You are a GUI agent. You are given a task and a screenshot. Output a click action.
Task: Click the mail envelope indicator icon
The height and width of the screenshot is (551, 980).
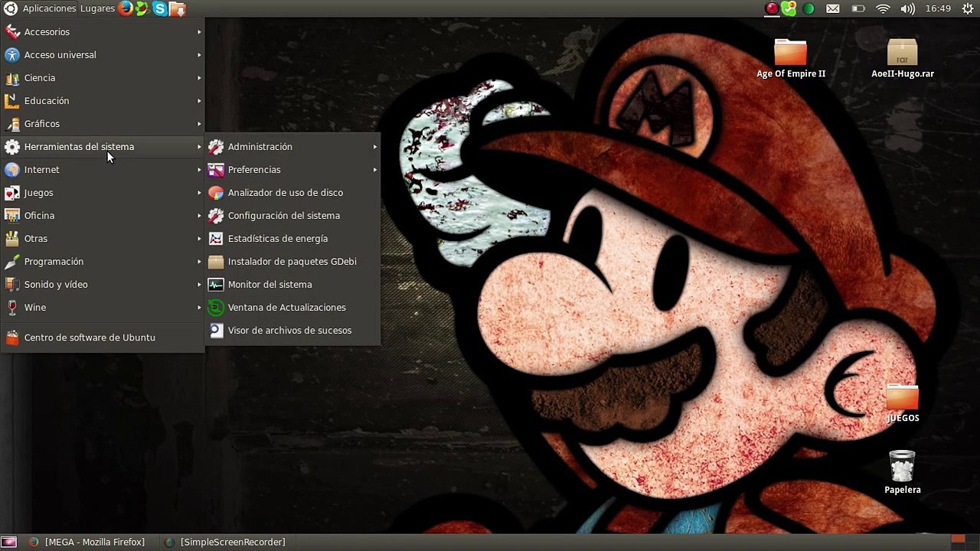(x=833, y=8)
